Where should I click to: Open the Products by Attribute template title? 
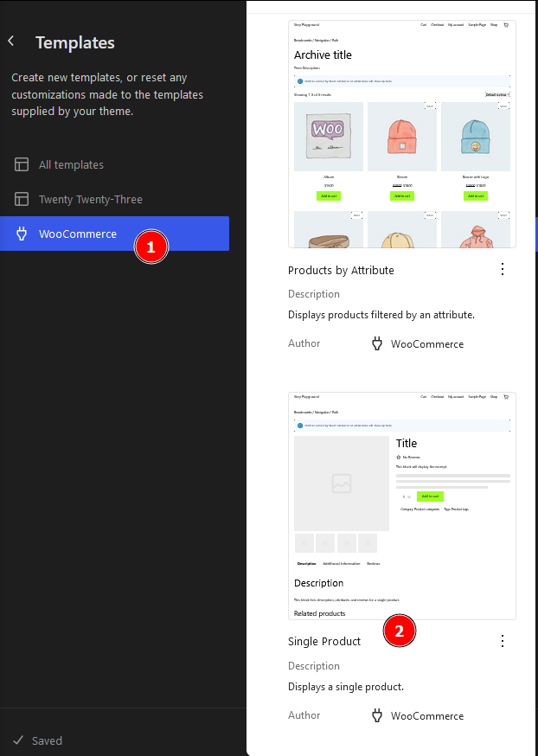pos(341,270)
